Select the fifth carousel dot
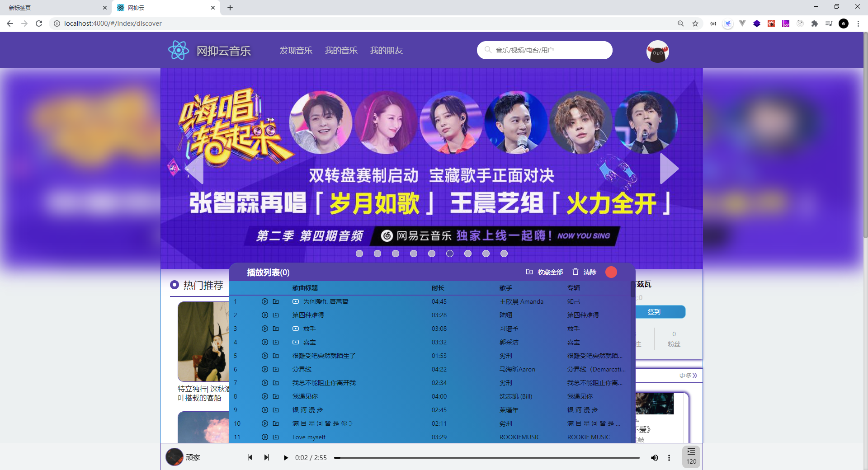This screenshot has height=470, width=868. tap(432, 254)
